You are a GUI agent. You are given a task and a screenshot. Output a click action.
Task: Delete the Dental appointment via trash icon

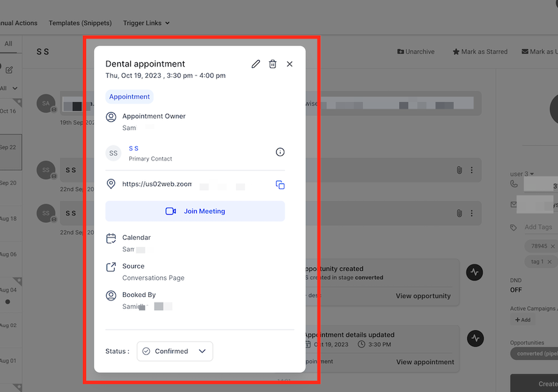click(x=272, y=64)
